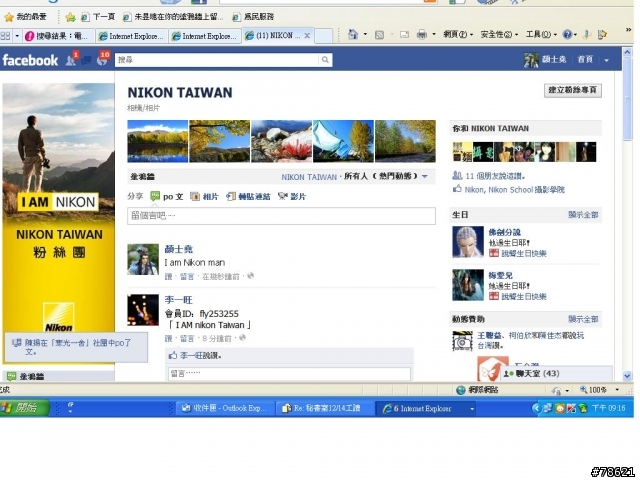
Task: Open the 下一頁 favorites bar link
Action: click(x=98, y=17)
